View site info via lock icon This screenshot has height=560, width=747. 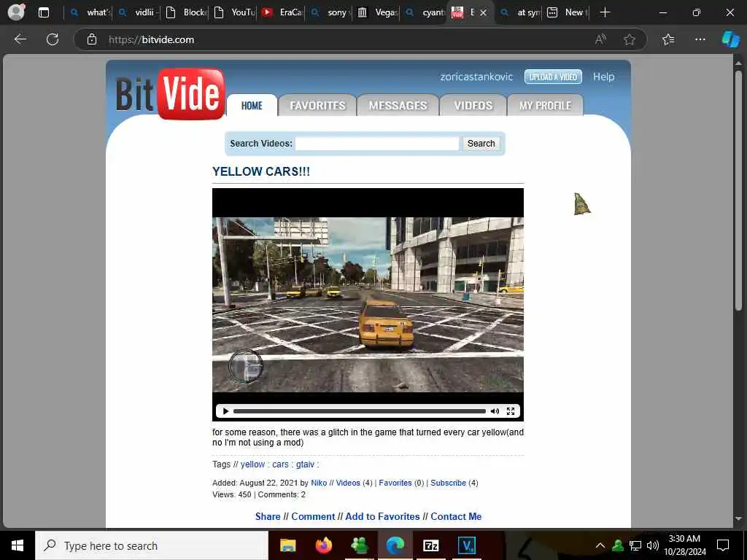(x=92, y=39)
